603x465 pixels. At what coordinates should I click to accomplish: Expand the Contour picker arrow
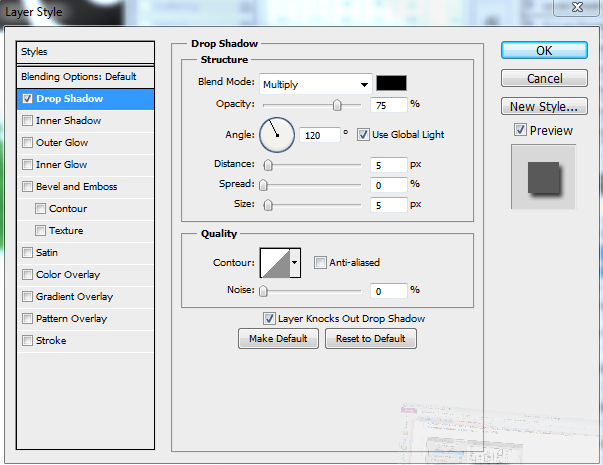click(x=295, y=263)
